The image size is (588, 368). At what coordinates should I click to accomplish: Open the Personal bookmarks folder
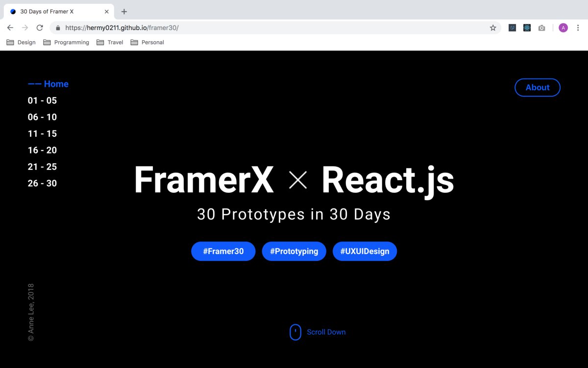(x=147, y=42)
